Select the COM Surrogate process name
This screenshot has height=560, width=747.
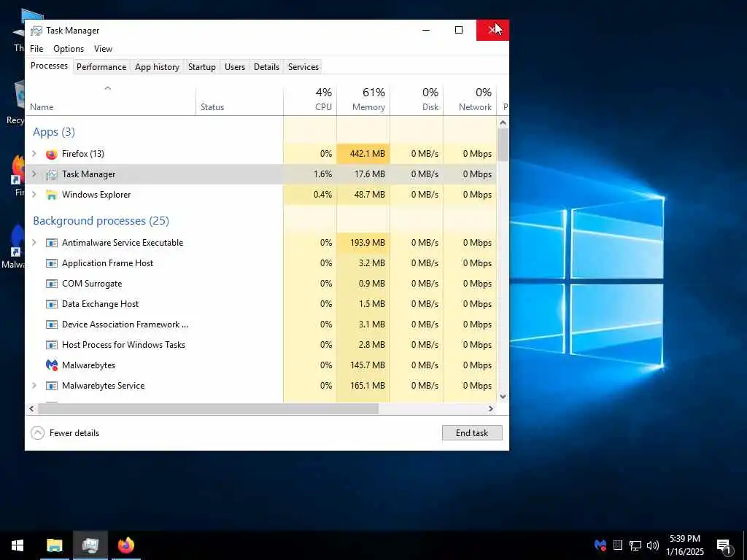pos(92,284)
